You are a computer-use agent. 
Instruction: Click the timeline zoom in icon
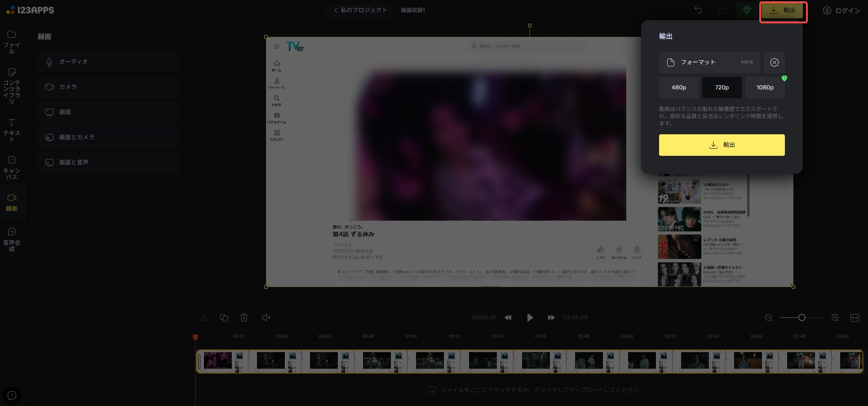click(x=835, y=318)
